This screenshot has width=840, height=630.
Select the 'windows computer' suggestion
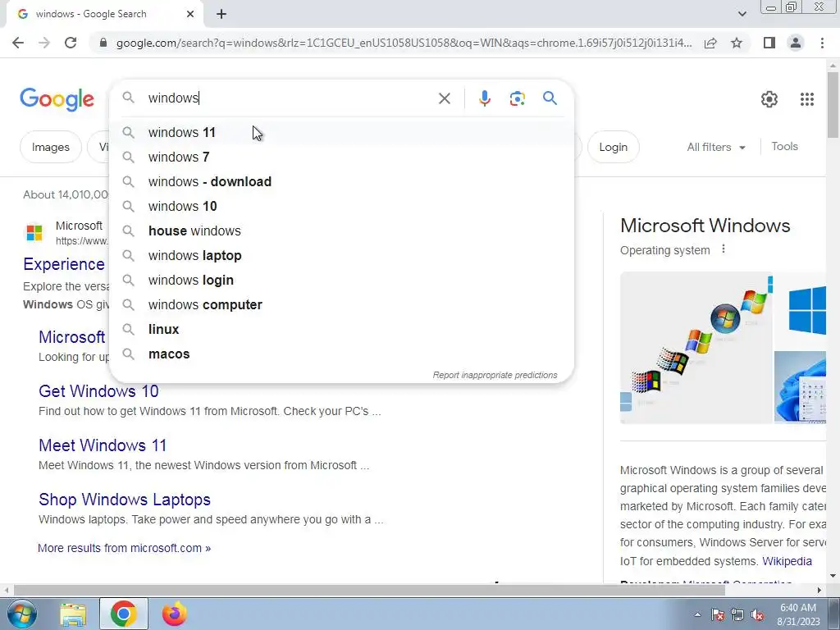[x=341, y=305]
